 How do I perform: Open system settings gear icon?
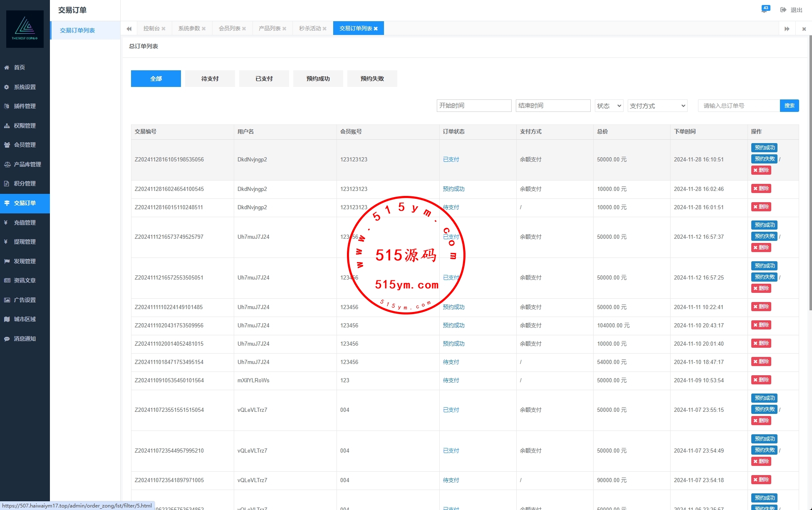coord(7,87)
